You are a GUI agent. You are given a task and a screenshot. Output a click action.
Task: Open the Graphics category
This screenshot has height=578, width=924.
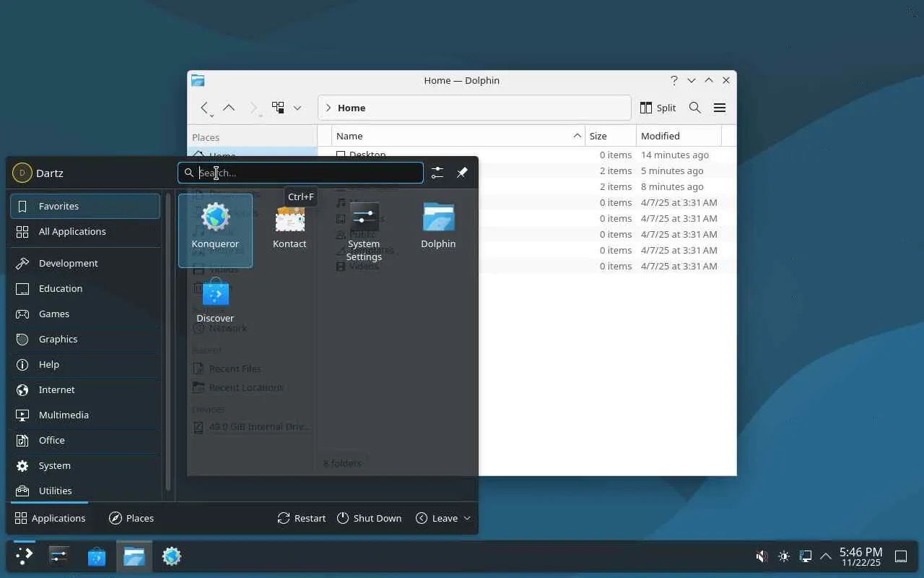pyautogui.click(x=85, y=339)
